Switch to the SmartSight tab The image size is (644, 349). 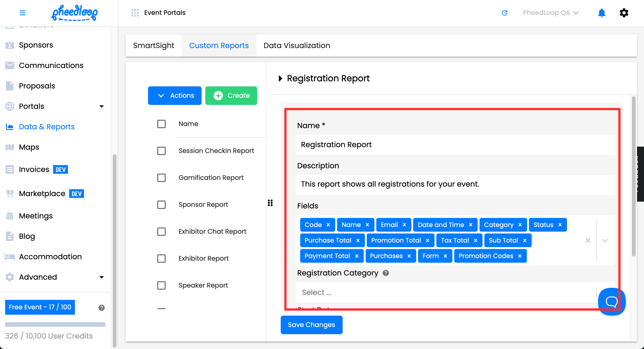coord(154,46)
